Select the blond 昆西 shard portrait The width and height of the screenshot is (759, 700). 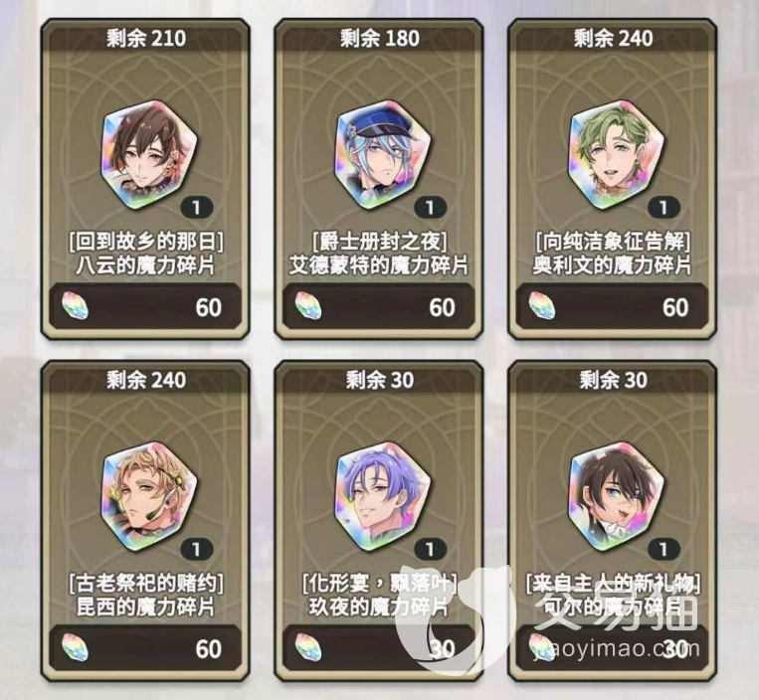coord(148,497)
